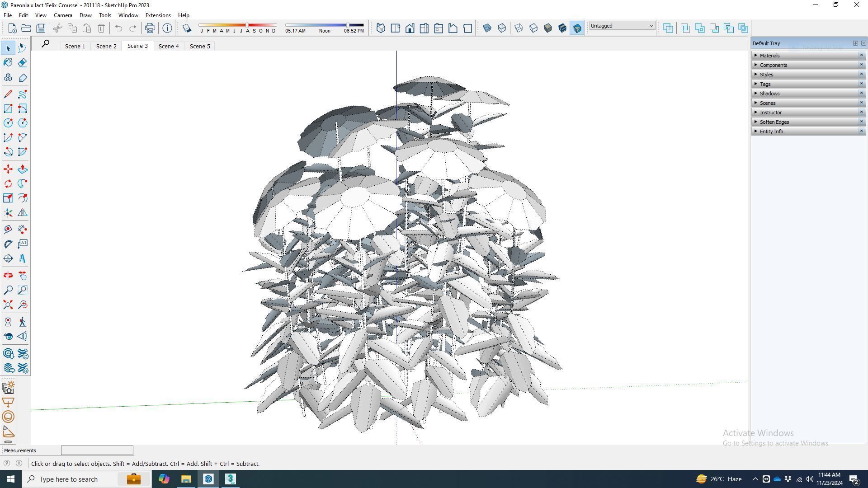This screenshot has width=868, height=488.
Task: Select the Walk tool
Action: pyautogui.click(x=23, y=322)
